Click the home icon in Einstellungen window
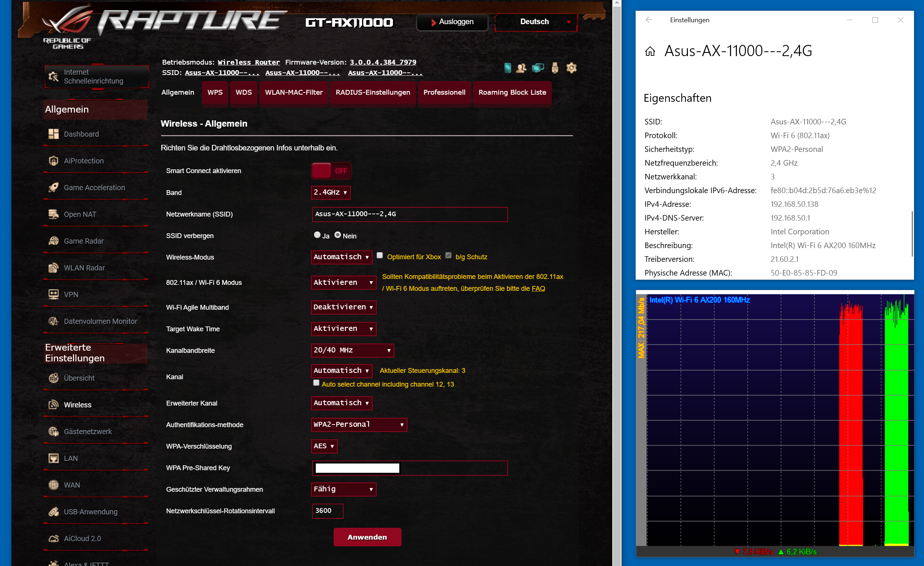 (650, 51)
